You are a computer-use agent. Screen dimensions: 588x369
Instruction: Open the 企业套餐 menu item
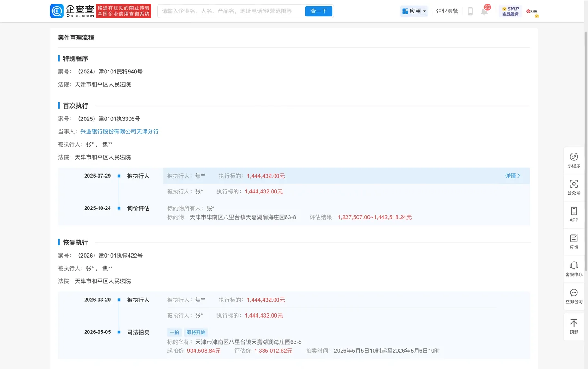(446, 11)
